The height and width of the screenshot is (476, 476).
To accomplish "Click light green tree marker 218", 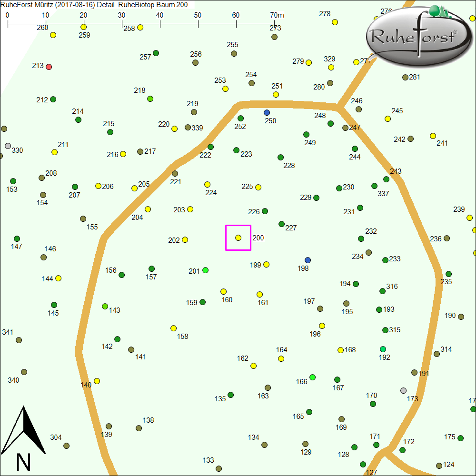I will click(x=150, y=99).
